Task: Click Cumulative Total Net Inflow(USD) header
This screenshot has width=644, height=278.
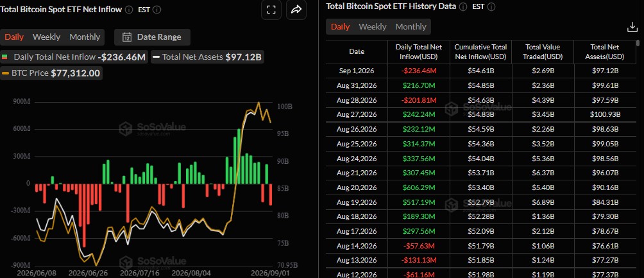Action: coord(480,52)
